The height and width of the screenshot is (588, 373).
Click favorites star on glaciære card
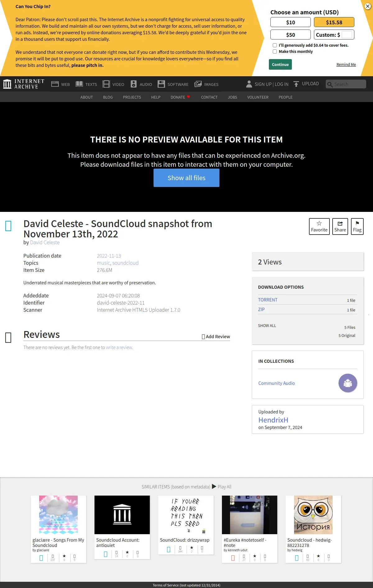(x=64, y=556)
